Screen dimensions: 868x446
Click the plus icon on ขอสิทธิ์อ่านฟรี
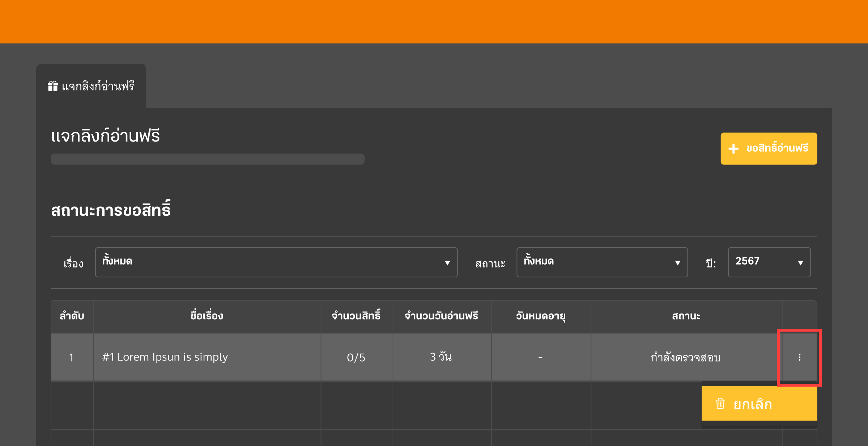733,148
